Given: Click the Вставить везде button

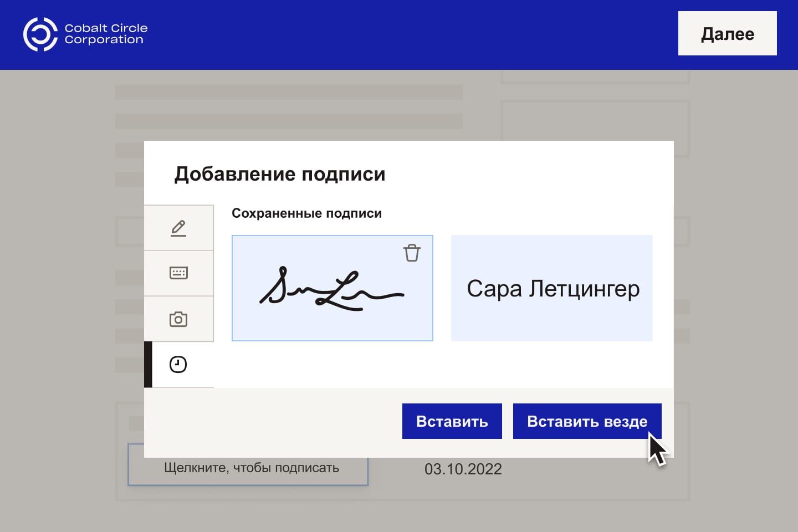Looking at the screenshot, I should point(587,421).
